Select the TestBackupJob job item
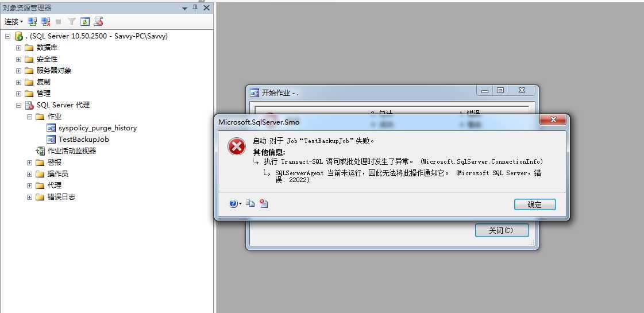 click(84, 139)
